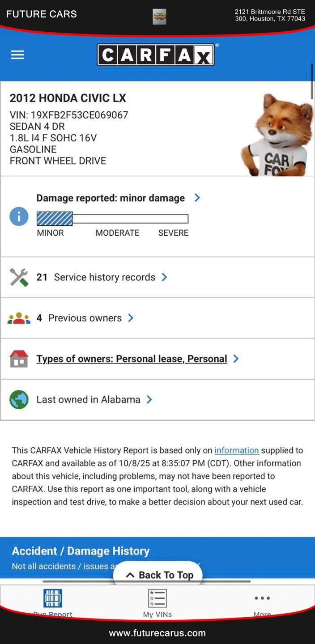This screenshot has height=644, width=315.
Task: Tap the previous owners people icon
Action: 19,318
